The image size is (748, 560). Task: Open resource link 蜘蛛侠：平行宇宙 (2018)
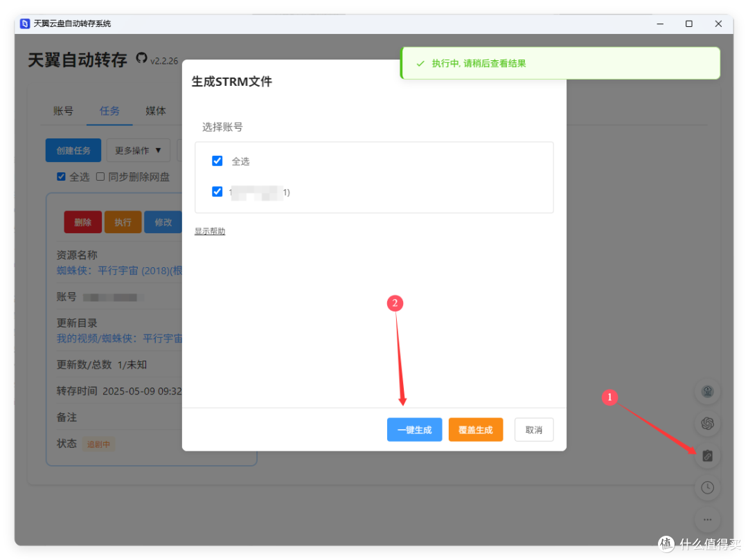(x=119, y=271)
